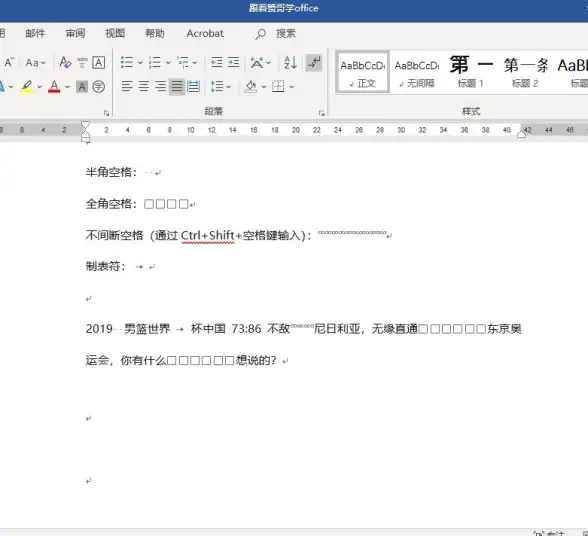The width and height of the screenshot is (588, 536).
Task: Expand the shading color dropdown arrow
Action: point(264,87)
